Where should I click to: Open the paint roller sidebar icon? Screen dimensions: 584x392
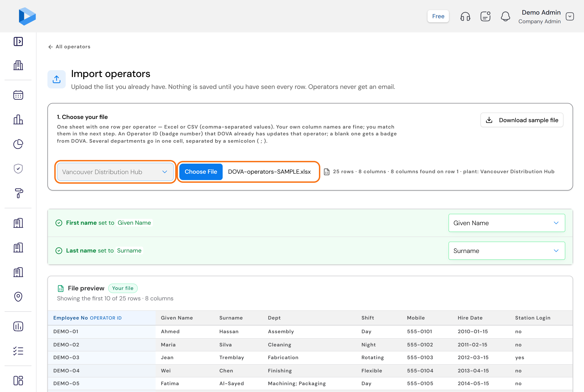pyautogui.click(x=18, y=193)
